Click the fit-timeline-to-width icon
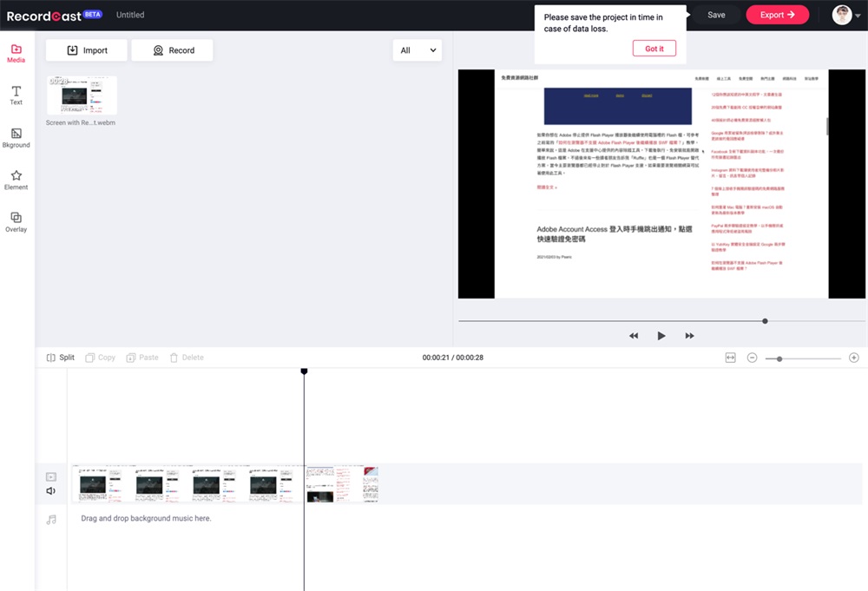The height and width of the screenshot is (591, 868). point(731,358)
